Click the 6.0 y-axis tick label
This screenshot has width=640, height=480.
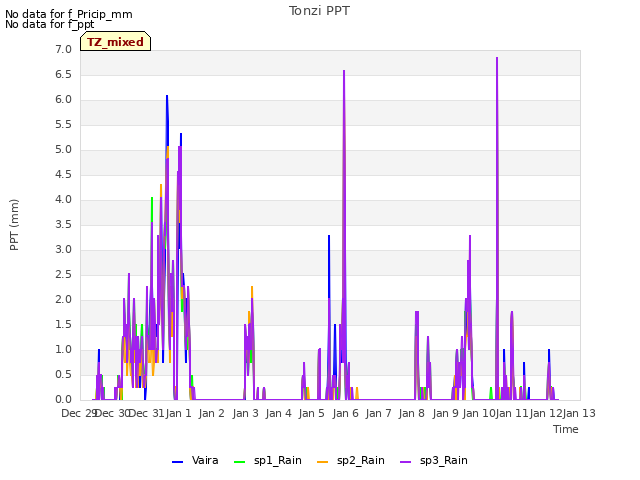click(63, 100)
